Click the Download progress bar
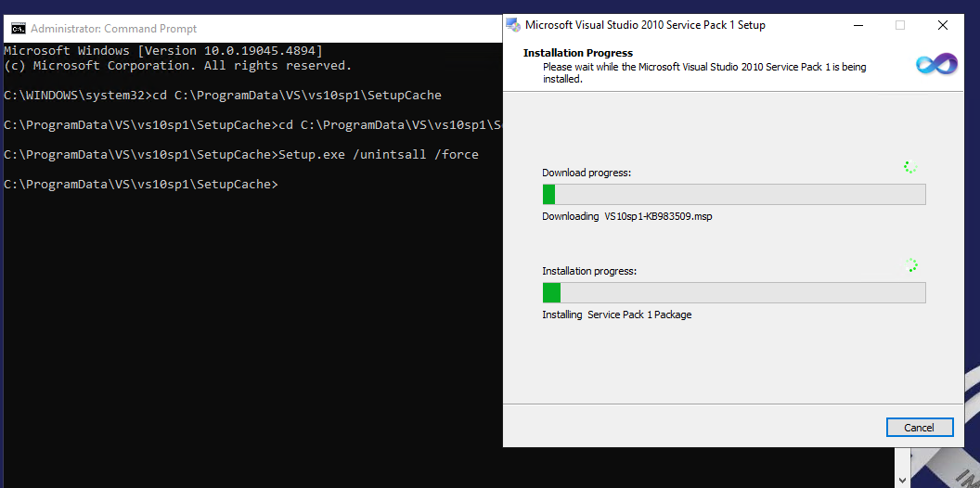980x488 pixels. (x=734, y=194)
